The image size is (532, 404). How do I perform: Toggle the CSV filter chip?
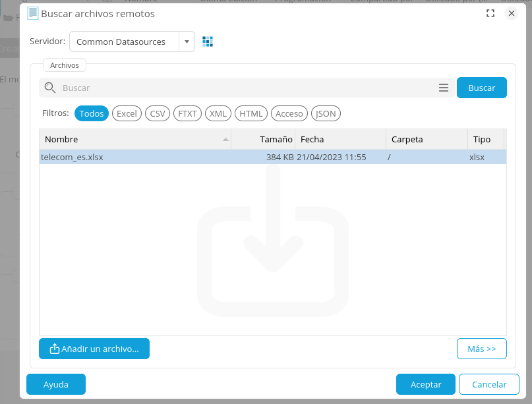[x=158, y=113]
